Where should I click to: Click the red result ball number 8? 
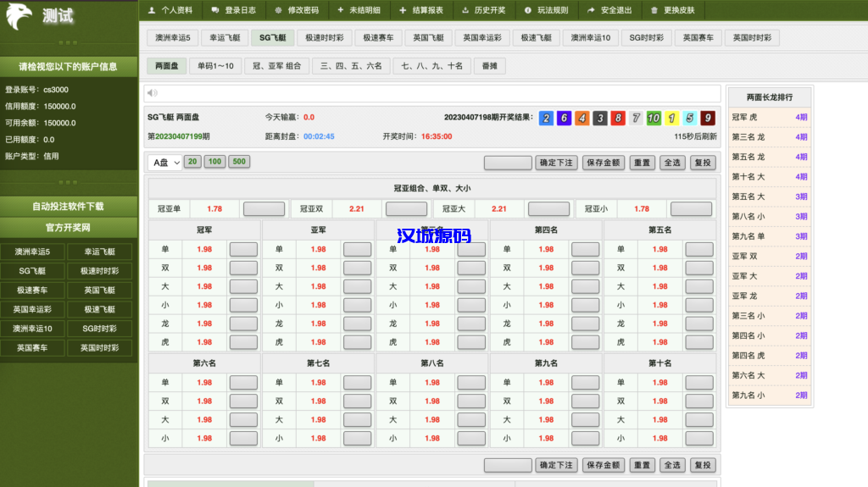[618, 118]
